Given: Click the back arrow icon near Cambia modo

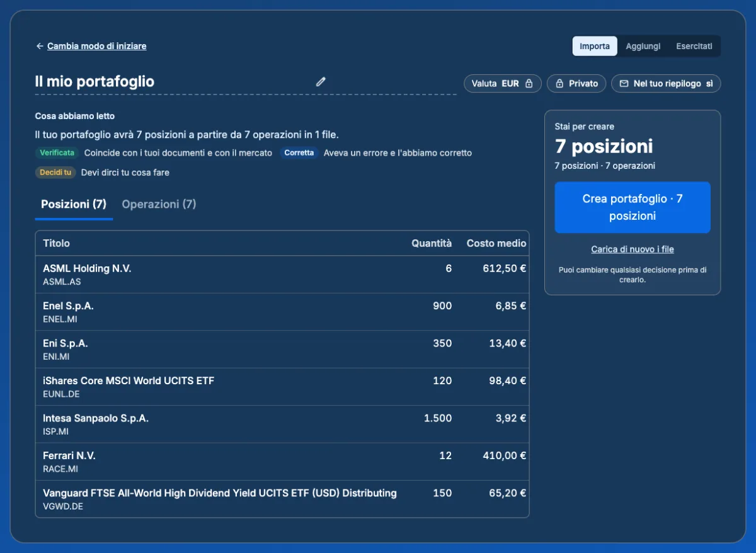Looking at the screenshot, I should (x=40, y=46).
